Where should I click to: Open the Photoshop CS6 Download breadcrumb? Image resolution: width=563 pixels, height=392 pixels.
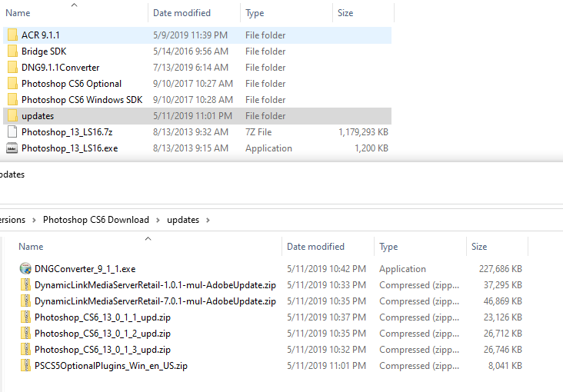(96, 220)
